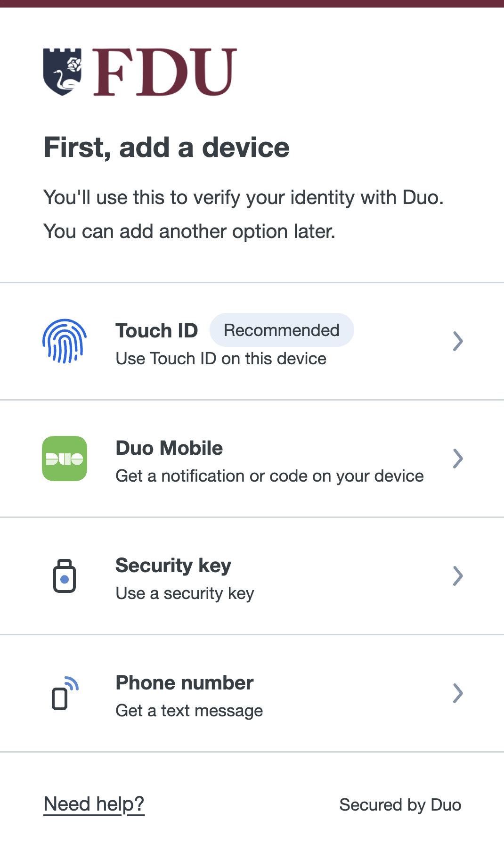Click the FDU wordmark text

tap(164, 72)
